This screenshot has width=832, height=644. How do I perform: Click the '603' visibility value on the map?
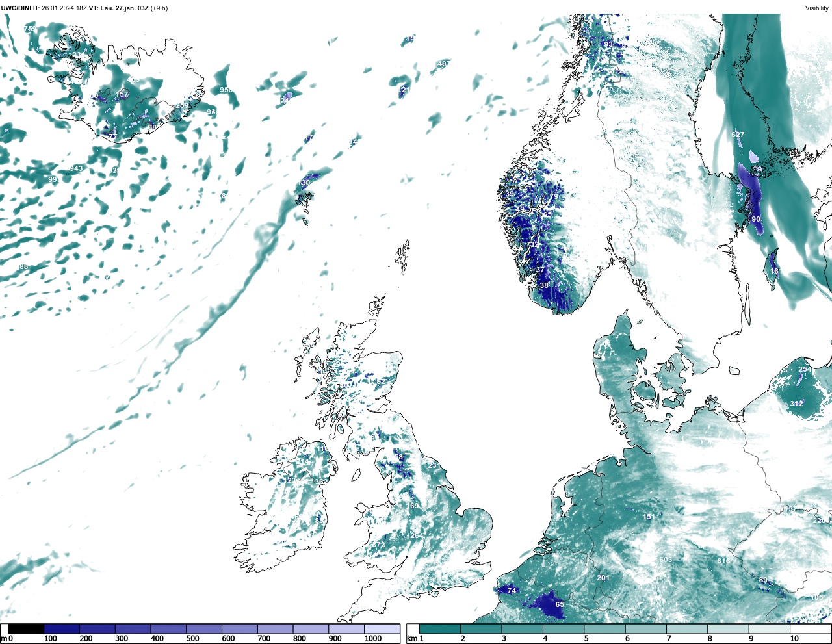[666, 560]
